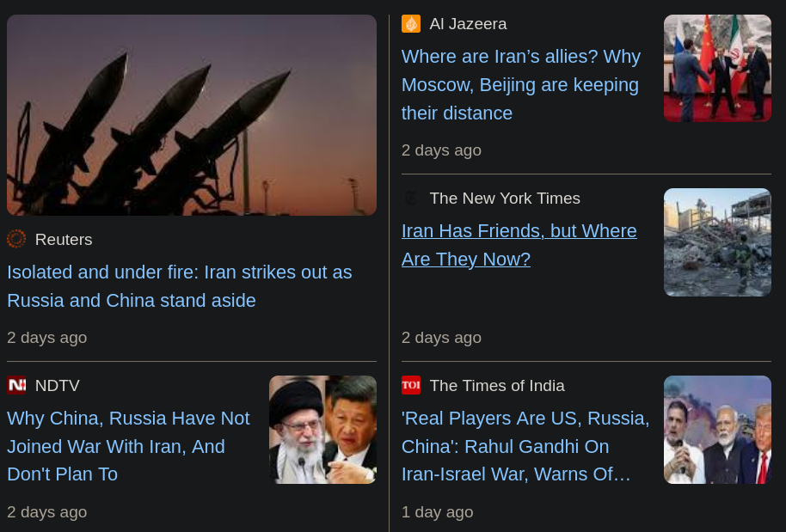Click the Al Jazeera logo icon
786x532 pixels.
411,23
